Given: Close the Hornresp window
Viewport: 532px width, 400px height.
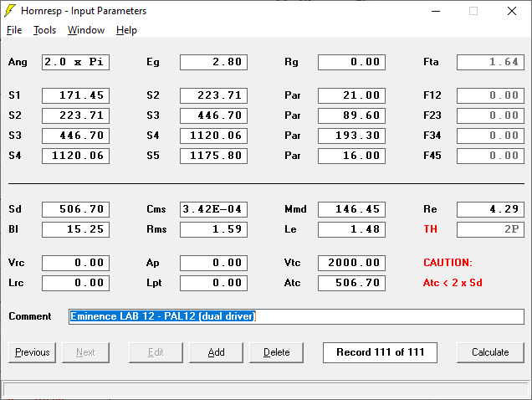Looking at the screenshot, I should [512, 11].
